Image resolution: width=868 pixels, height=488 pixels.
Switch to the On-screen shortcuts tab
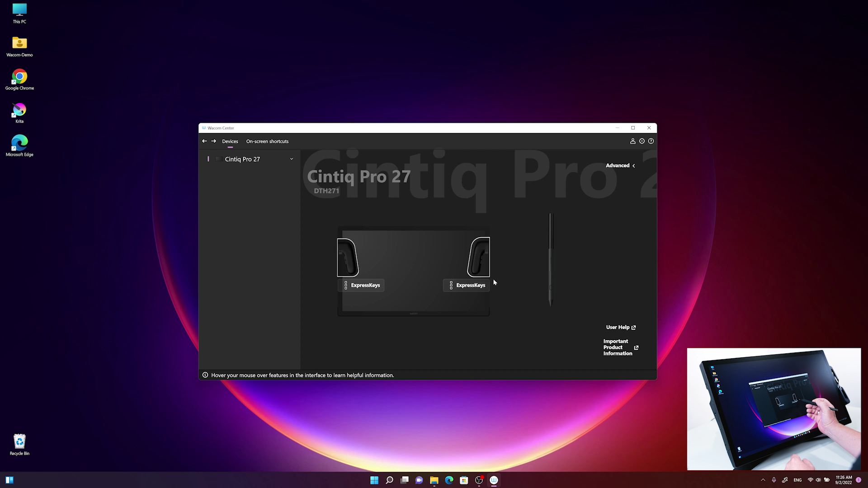tap(267, 141)
